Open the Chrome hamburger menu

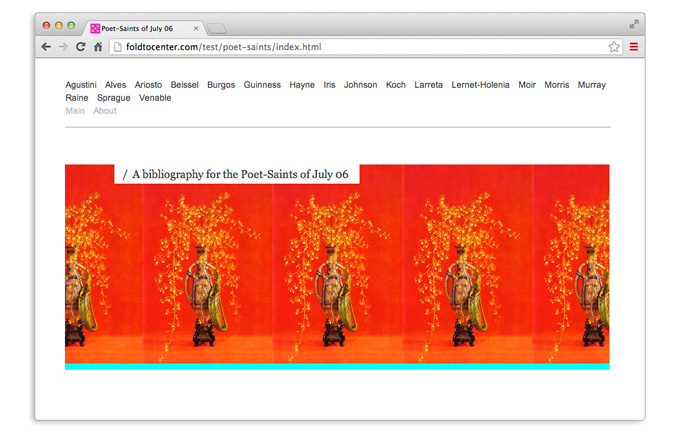click(634, 47)
